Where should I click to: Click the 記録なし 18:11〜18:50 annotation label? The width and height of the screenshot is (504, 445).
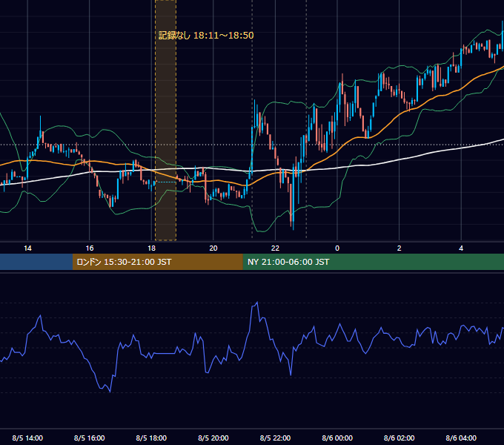[x=206, y=36]
